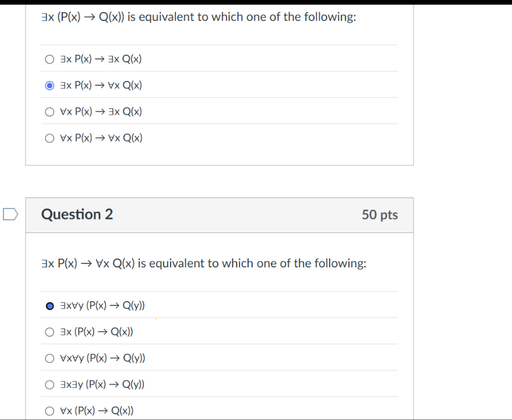Choose "∀x P(x) → ∃x Q(x)" in Question 1

click(x=50, y=111)
